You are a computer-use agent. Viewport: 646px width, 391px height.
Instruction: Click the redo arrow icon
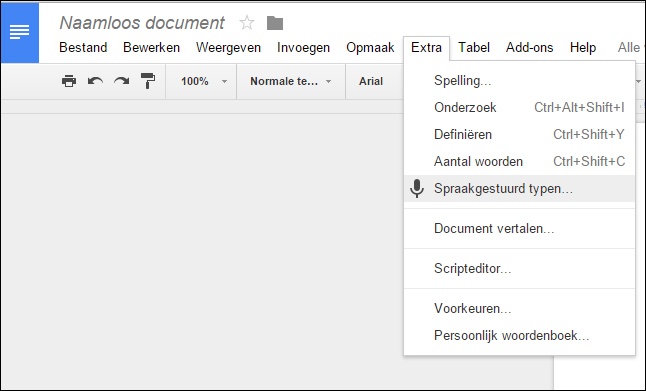pos(122,81)
